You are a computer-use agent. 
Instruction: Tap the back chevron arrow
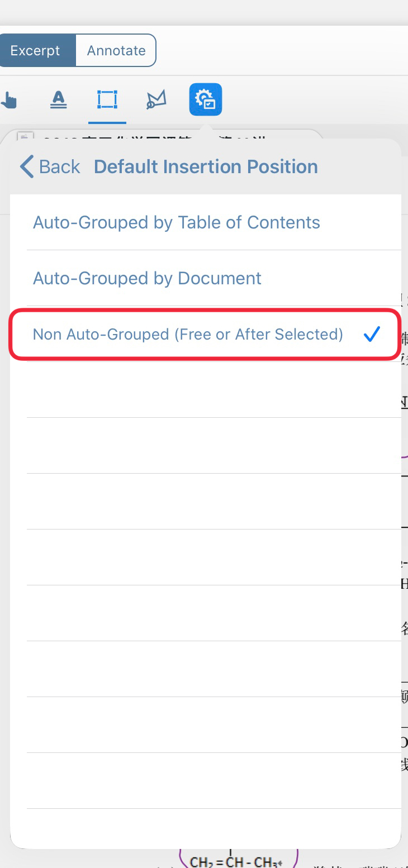pos(26,166)
